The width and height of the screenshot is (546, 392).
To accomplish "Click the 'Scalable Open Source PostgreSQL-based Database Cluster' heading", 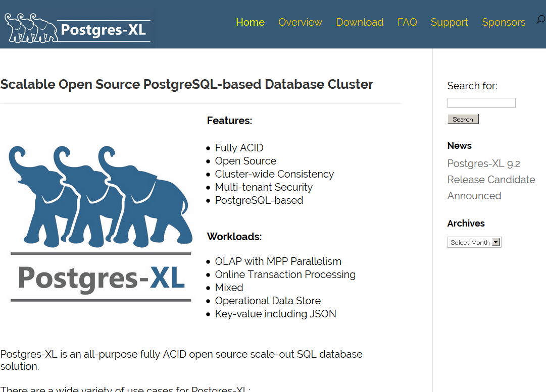I will tap(187, 84).
